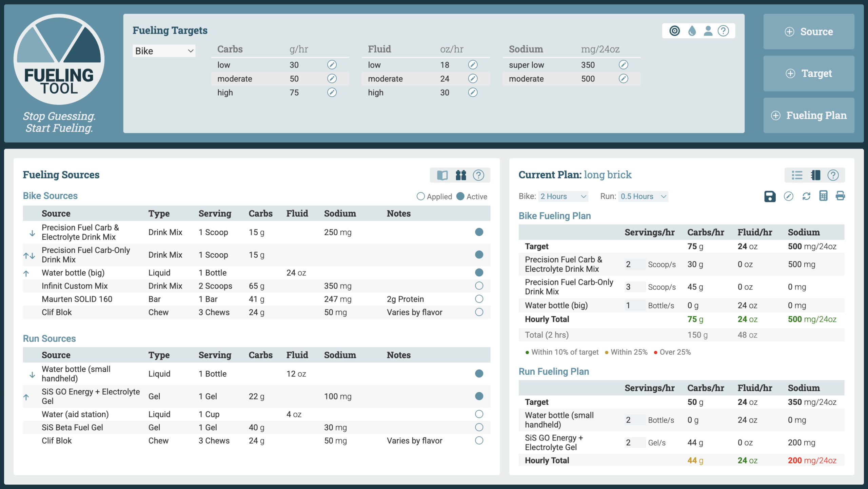Click the Add Target button
Screen dimensions: 868x489
point(809,73)
